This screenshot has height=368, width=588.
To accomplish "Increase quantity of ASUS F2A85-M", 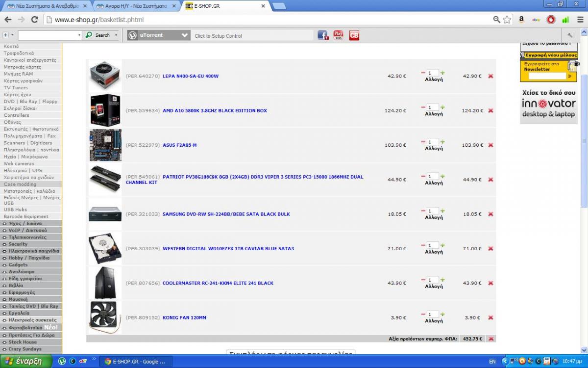I will (442, 142).
